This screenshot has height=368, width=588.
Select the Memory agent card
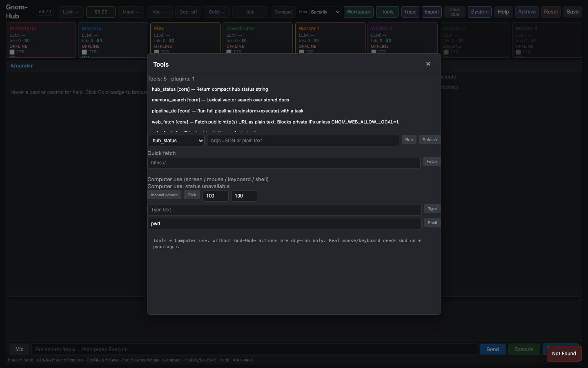coord(113,40)
